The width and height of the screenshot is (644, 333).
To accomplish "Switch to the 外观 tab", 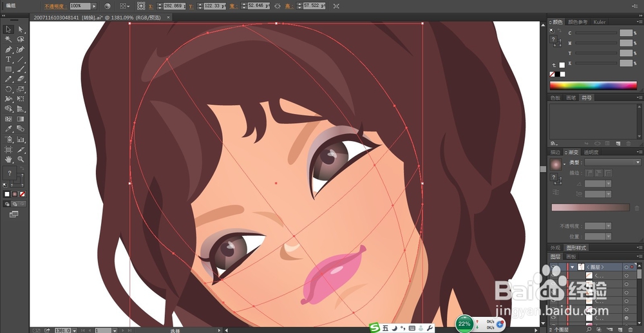I will click(x=555, y=248).
